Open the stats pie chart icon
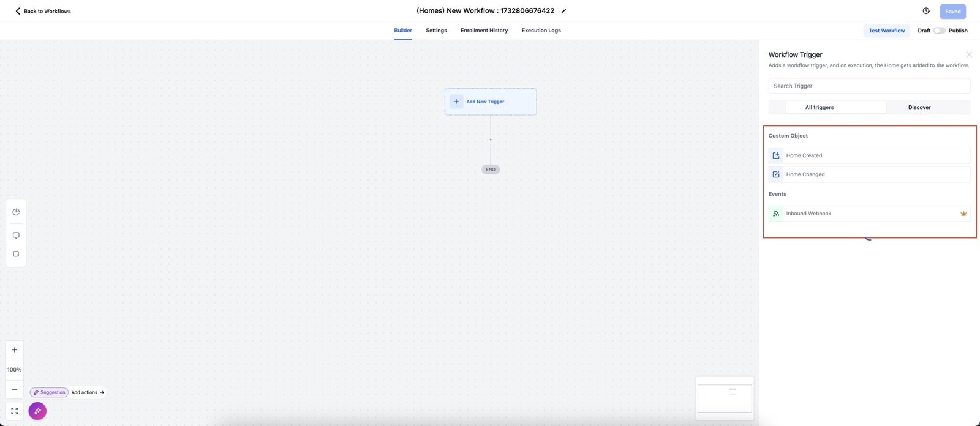 pos(16,212)
